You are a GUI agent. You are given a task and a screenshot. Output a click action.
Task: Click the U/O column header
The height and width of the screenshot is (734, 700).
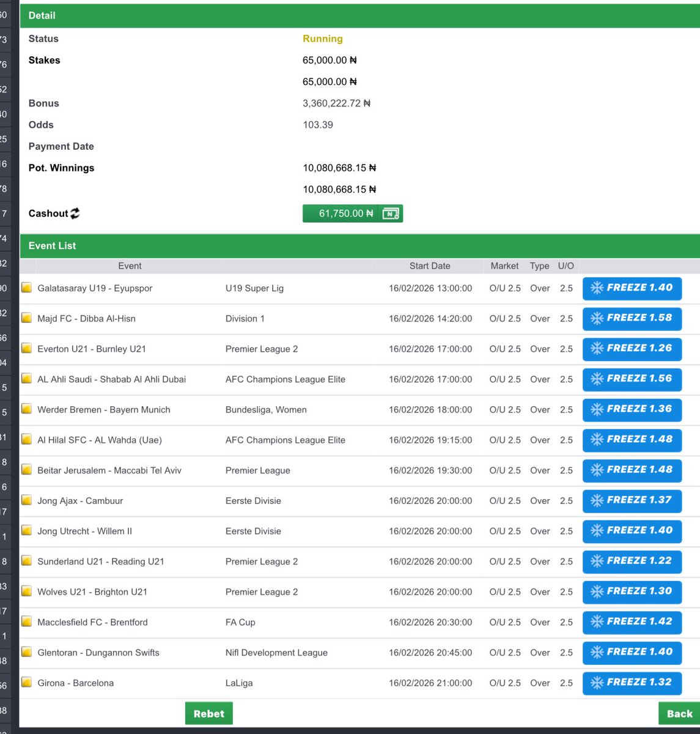coord(566,266)
